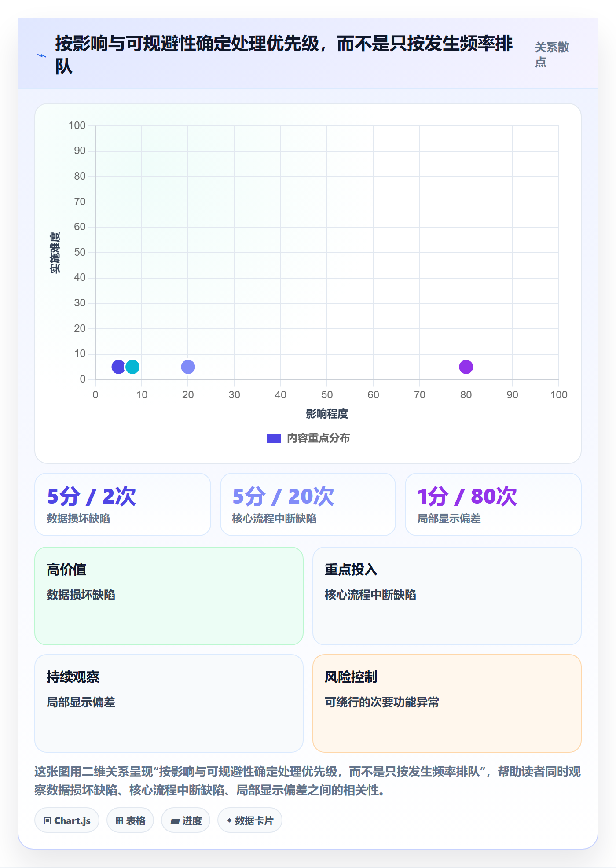Click the 1分 / 80次 stat value

(x=467, y=497)
